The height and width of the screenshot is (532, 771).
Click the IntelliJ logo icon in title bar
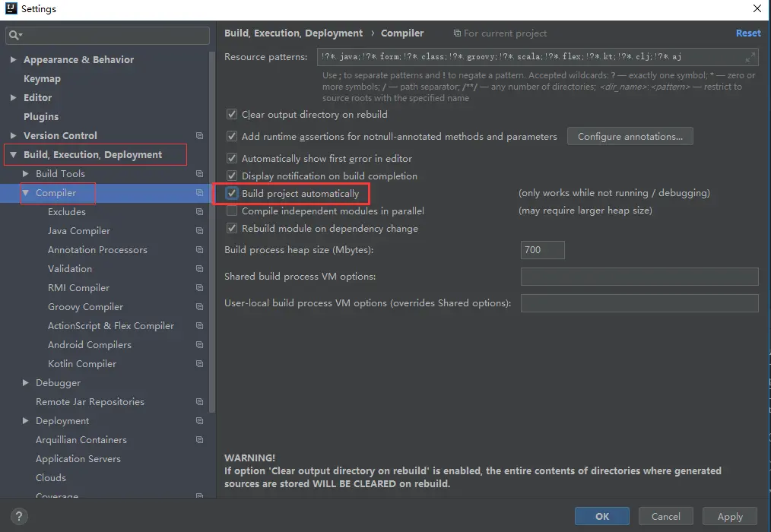[11, 8]
